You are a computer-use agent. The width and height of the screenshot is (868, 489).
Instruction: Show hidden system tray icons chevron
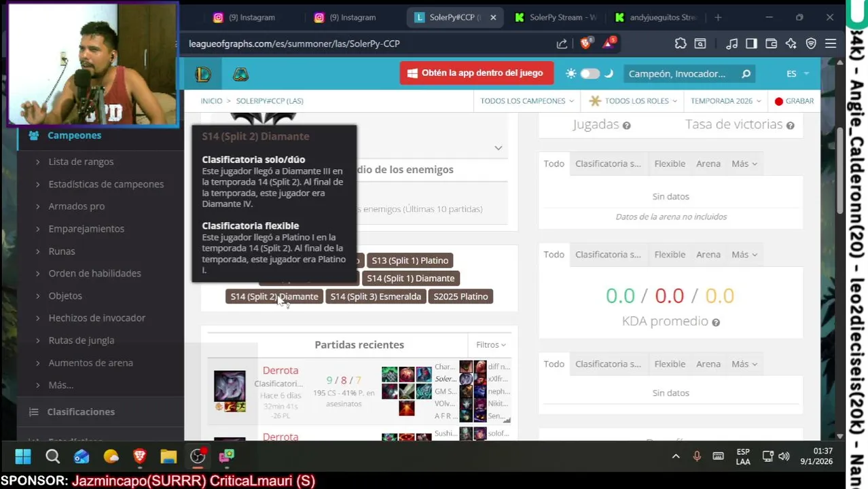tap(676, 456)
